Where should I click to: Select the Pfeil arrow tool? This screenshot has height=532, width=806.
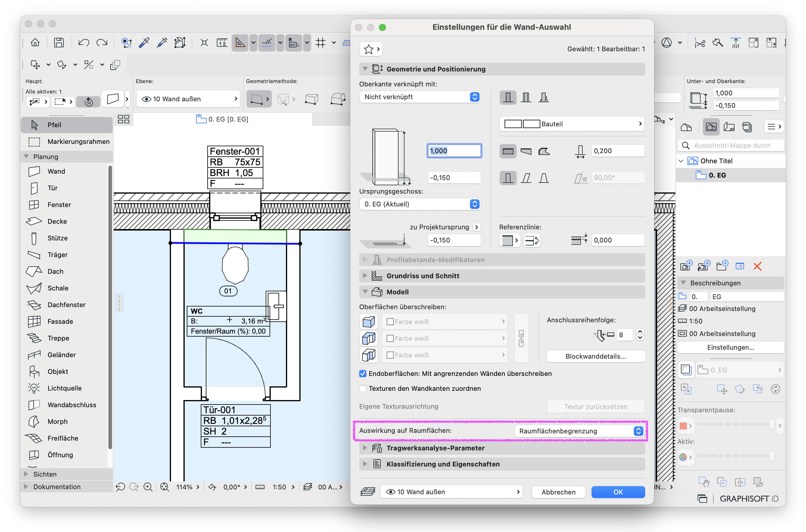(66, 125)
